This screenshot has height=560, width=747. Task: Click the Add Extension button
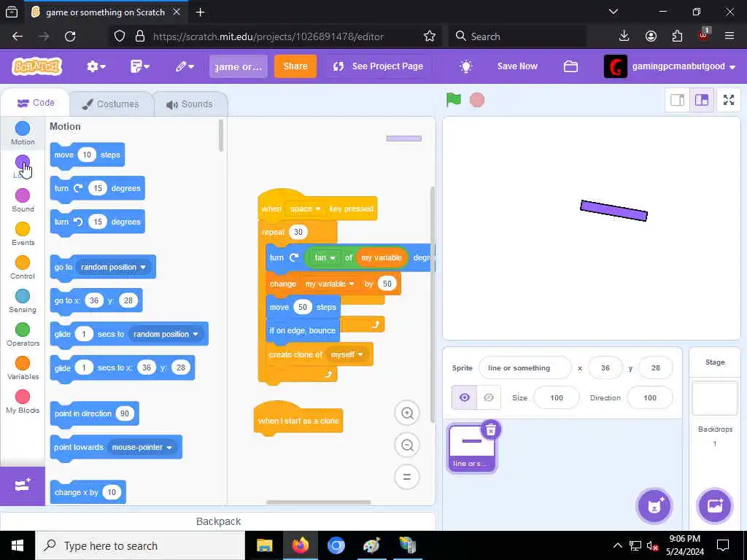point(23,486)
